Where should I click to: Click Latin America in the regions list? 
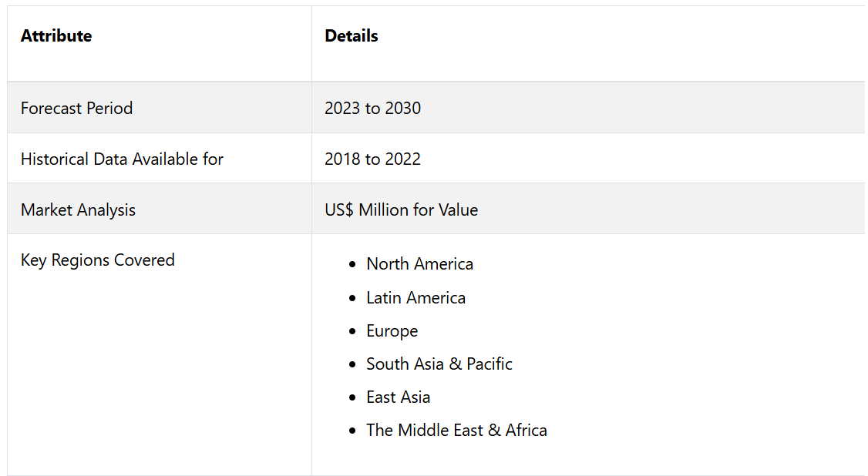click(x=415, y=298)
